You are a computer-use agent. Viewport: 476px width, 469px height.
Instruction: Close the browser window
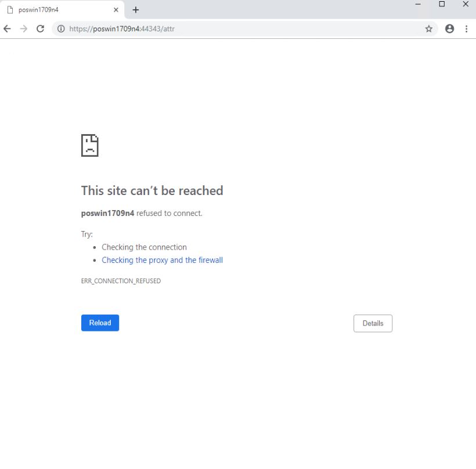[466, 4]
